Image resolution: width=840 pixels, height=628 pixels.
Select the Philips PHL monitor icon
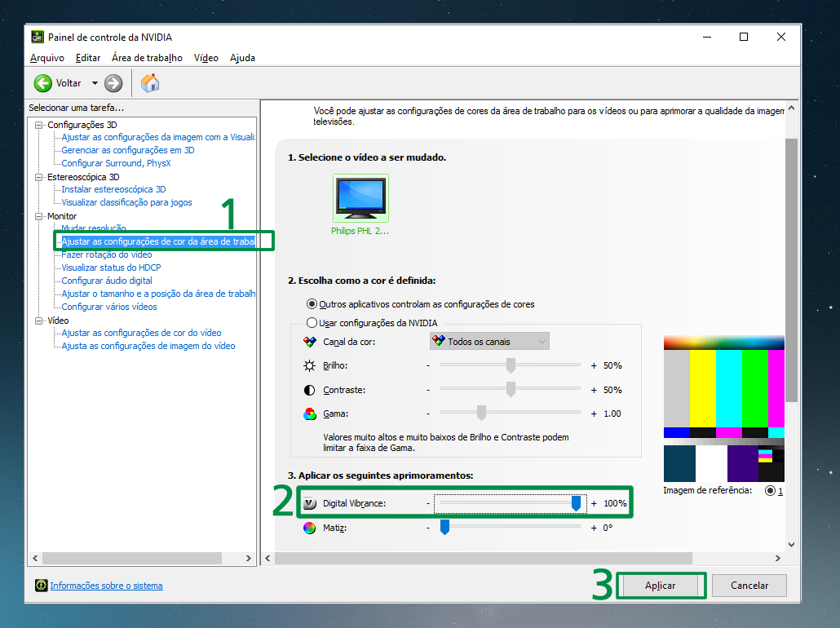(360, 197)
